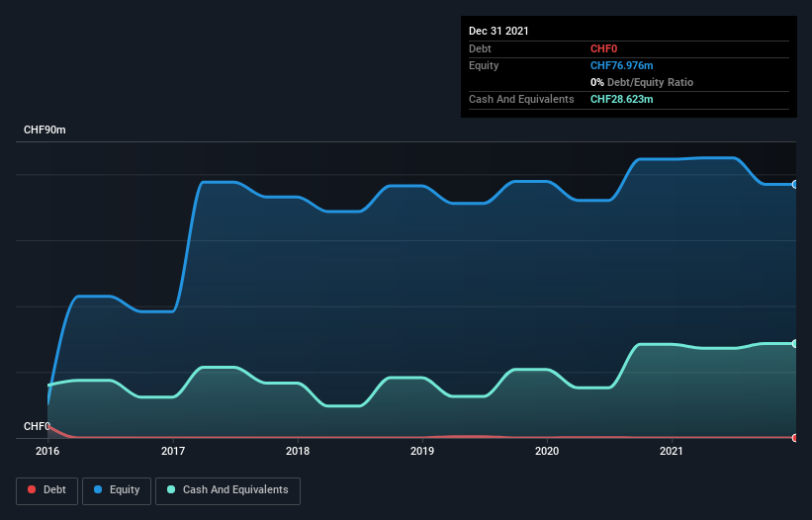Screen dimensions: 812x520
Task: Toggle Cash And Equivalents legend button
Action: point(227,490)
